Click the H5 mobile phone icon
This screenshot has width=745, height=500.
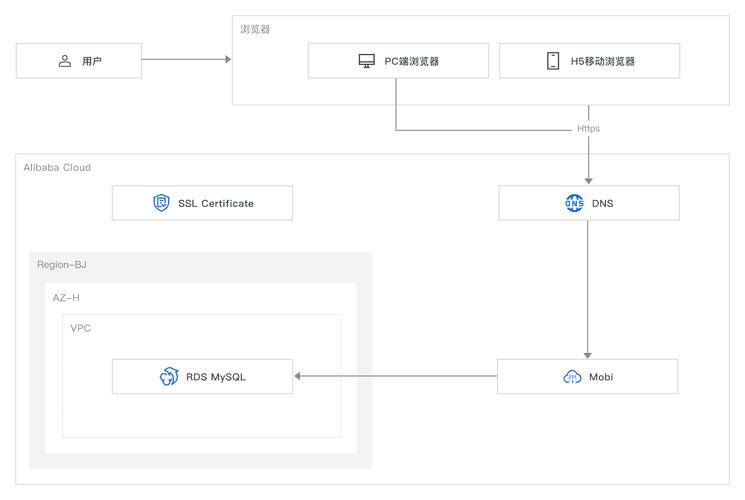(553, 61)
